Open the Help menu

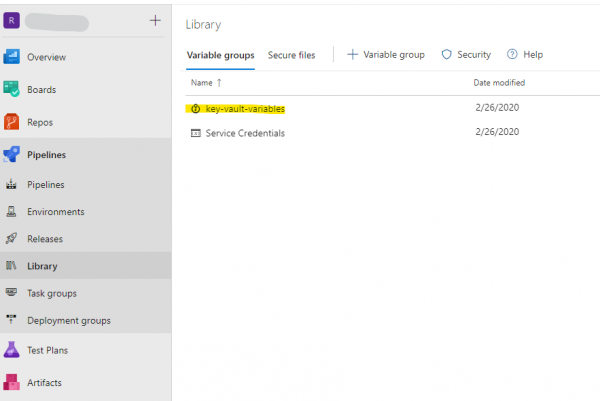525,55
